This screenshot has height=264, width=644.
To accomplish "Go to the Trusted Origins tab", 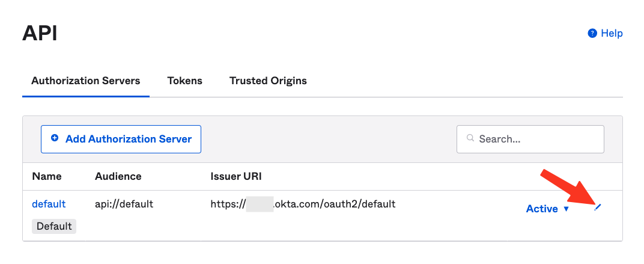I will pyautogui.click(x=268, y=81).
